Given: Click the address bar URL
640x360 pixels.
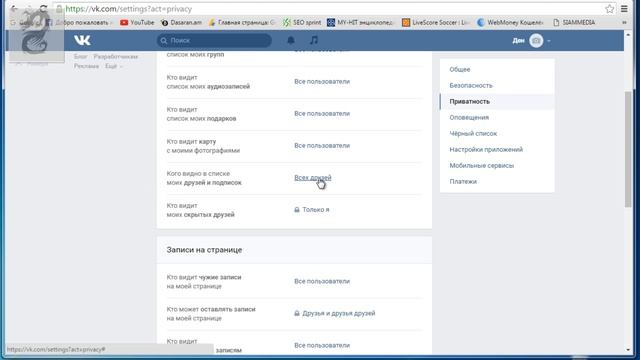Looking at the screenshot, I should 129,9.
